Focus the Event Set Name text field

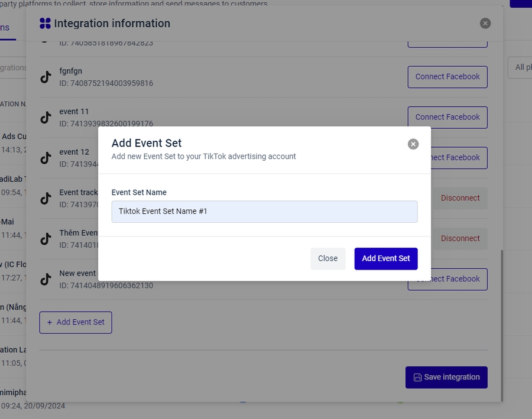[x=264, y=212]
